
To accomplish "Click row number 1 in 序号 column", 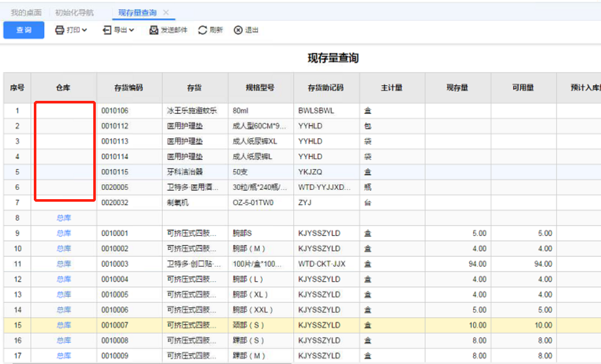I will pyautogui.click(x=17, y=111).
